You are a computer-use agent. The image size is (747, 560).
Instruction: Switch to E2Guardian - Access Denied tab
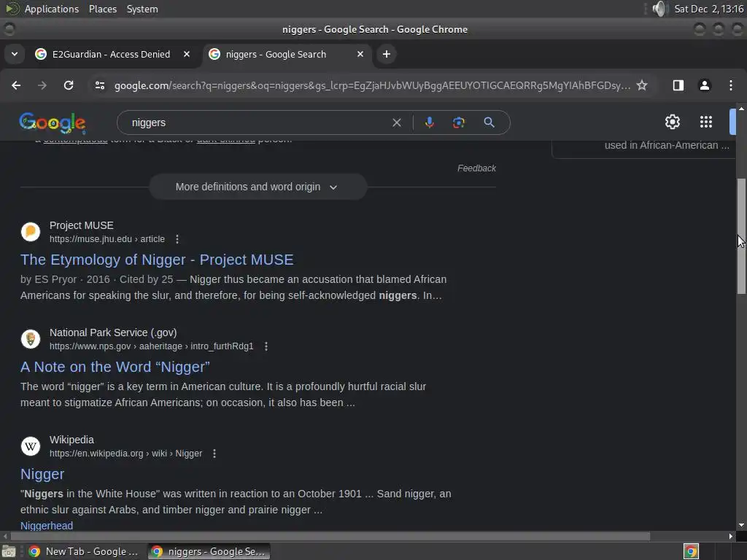111,54
